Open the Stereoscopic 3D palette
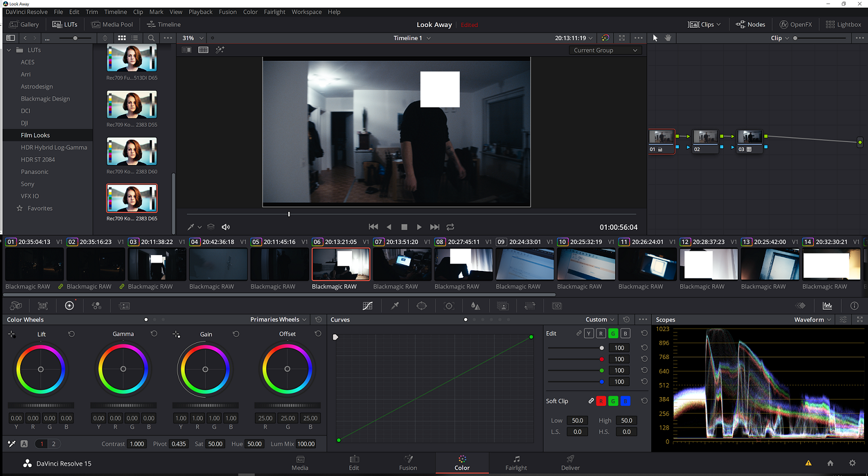The image size is (868, 476). [x=557, y=306]
